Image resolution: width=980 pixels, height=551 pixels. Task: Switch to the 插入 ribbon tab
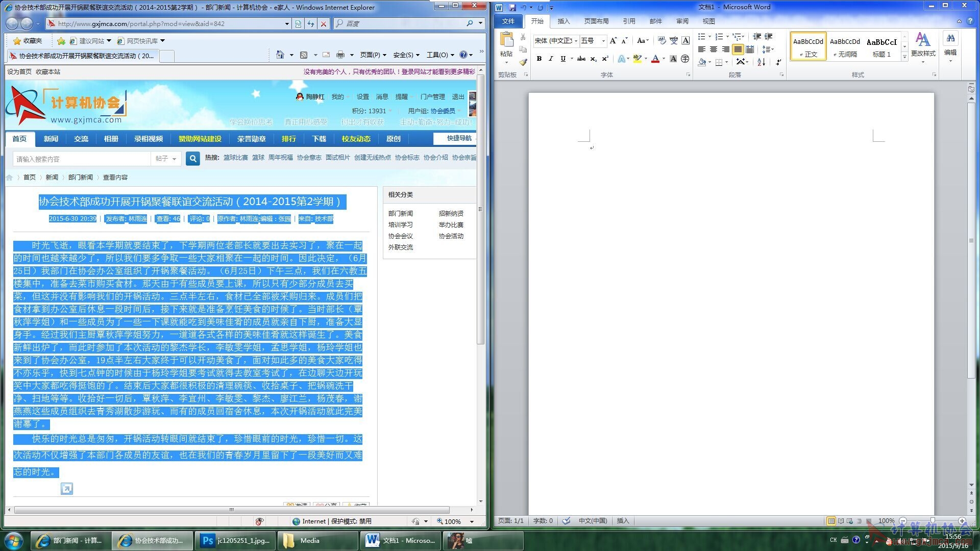click(x=563, y=21)
